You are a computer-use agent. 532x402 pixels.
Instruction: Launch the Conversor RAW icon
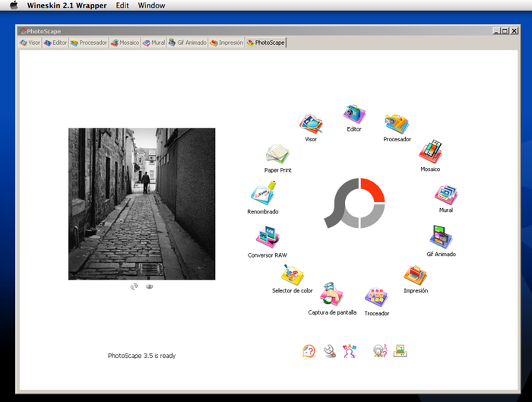pyautogui.click(x=268, y=237)
